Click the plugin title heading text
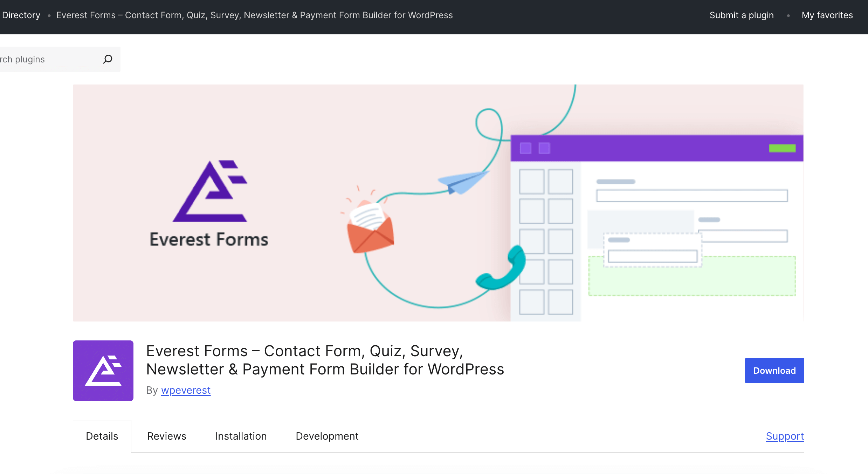The image size is (868, 474). (325, 360)
